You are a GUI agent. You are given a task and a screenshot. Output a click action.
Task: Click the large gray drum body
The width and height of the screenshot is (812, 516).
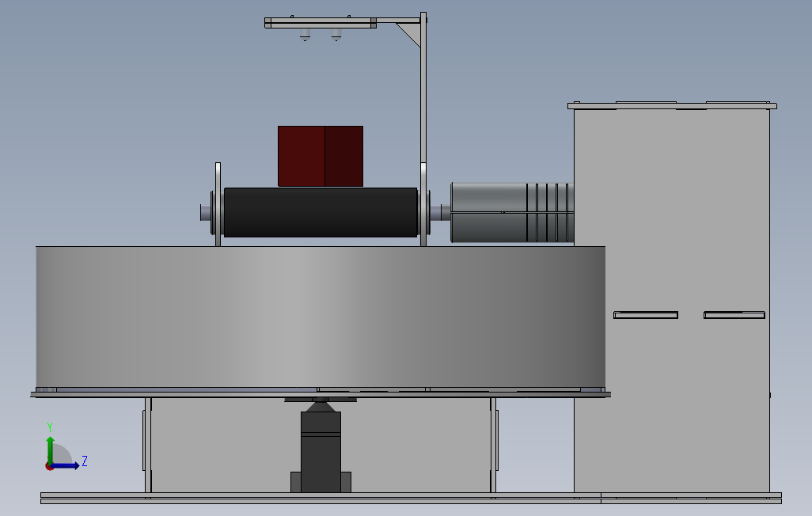(321, 317)
